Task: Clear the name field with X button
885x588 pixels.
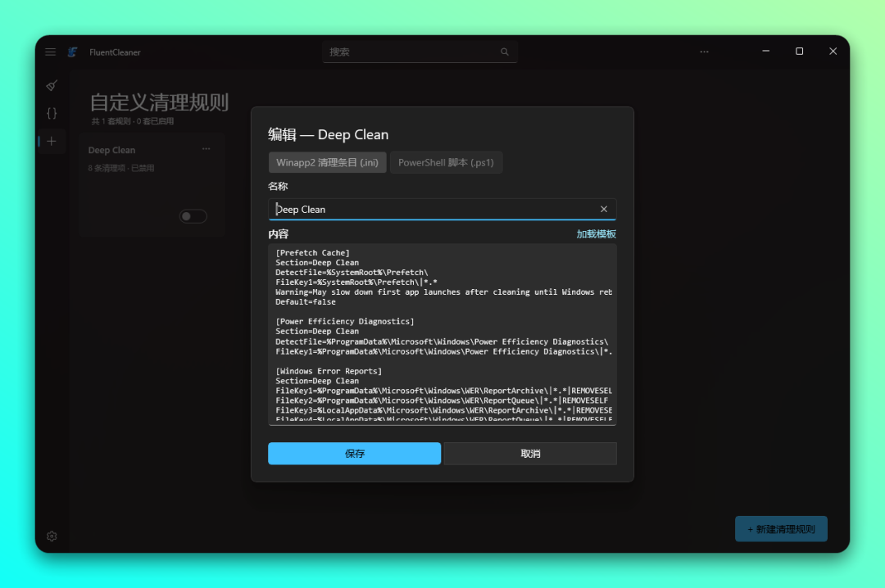Action: (604, 210)
